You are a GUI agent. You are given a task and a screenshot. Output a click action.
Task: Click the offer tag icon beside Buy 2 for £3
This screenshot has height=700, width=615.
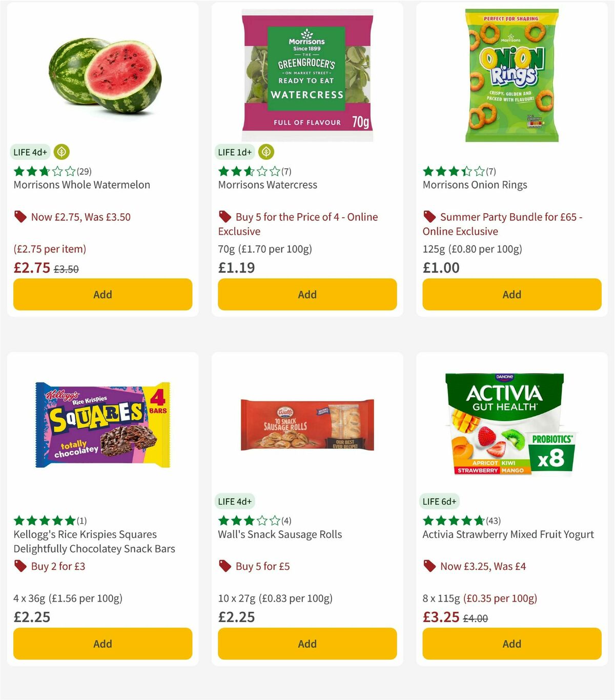click(20, 566)
